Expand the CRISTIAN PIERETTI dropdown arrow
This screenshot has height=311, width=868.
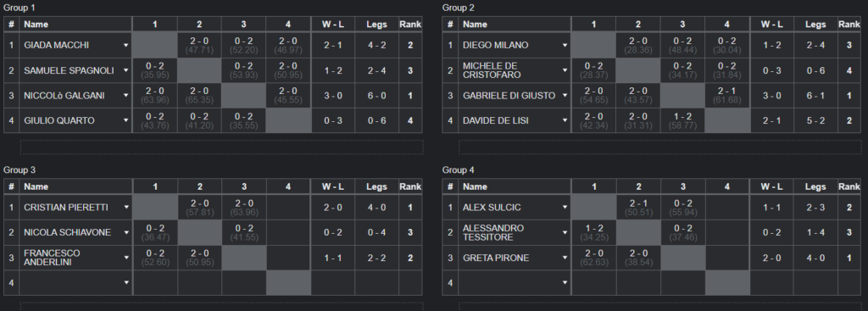[x=125, y=208]
